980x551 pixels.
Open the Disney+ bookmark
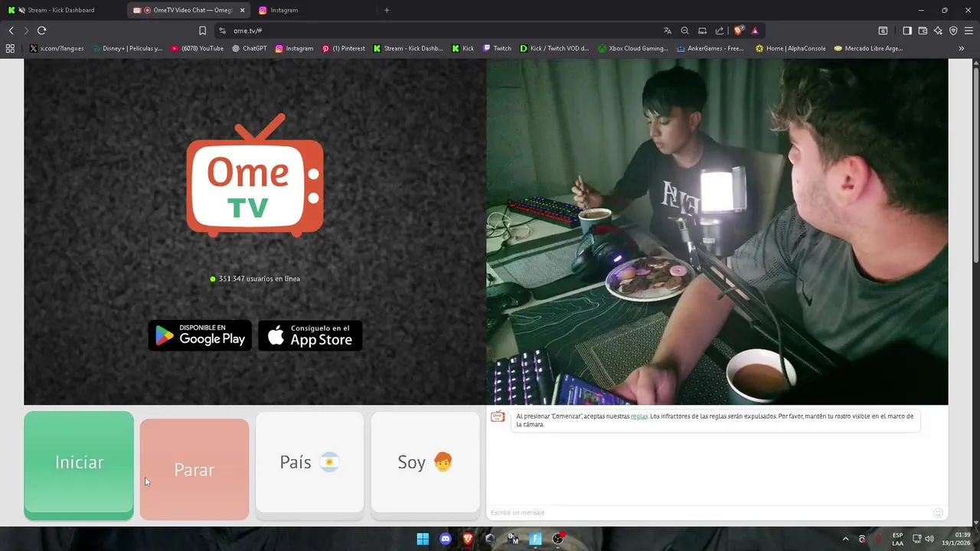127,48
